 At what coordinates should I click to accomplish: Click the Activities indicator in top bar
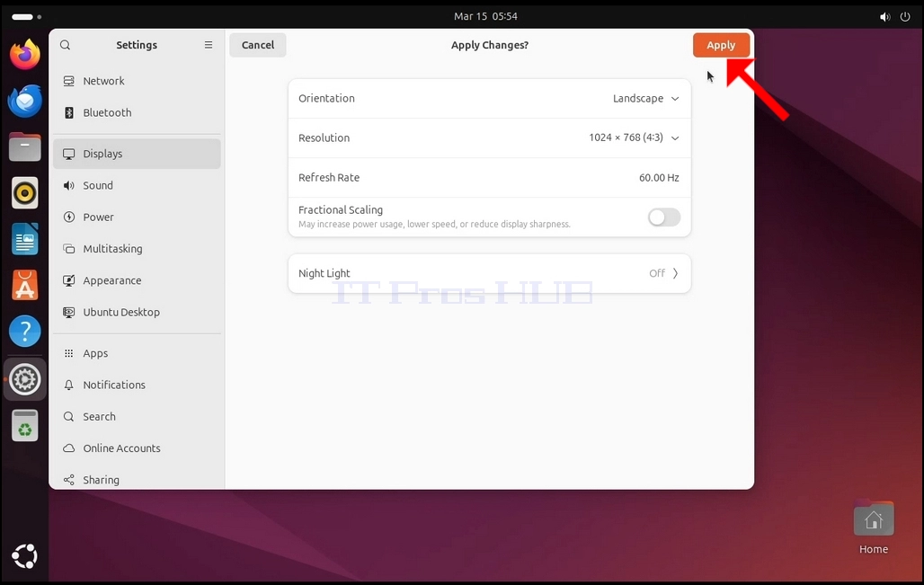point(27,16)
